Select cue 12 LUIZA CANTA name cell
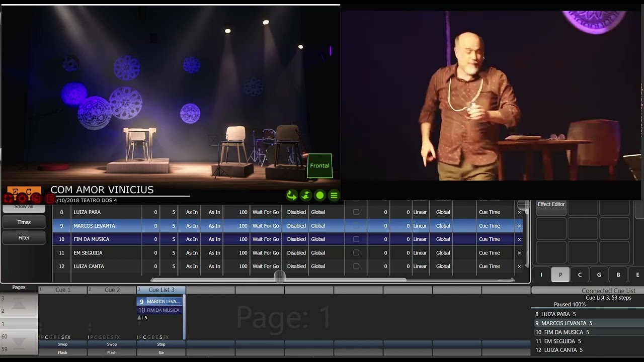Viewport: 644px width, 362px height. pyautogui.click(x=106, y=266)
